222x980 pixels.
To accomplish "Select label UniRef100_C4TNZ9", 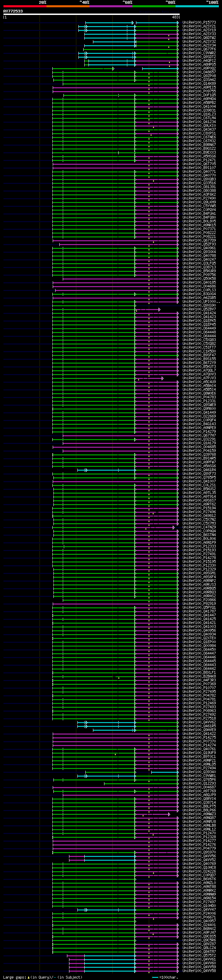I will pyautogui.click(x=199, y=527).
